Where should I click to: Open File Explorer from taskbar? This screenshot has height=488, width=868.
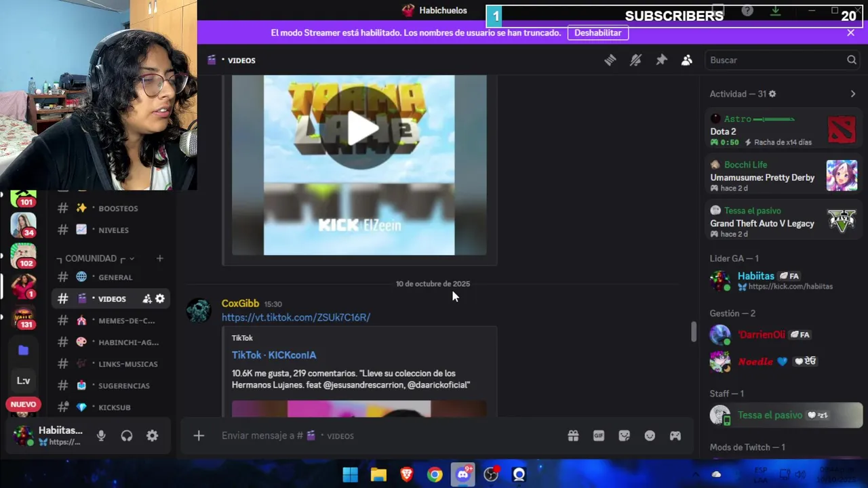[378, 474]
